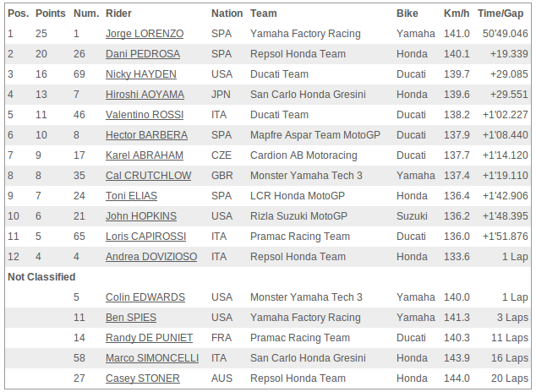
Task: Open Hiroshi AOYAMA profile link
Action: click(145, 95)
